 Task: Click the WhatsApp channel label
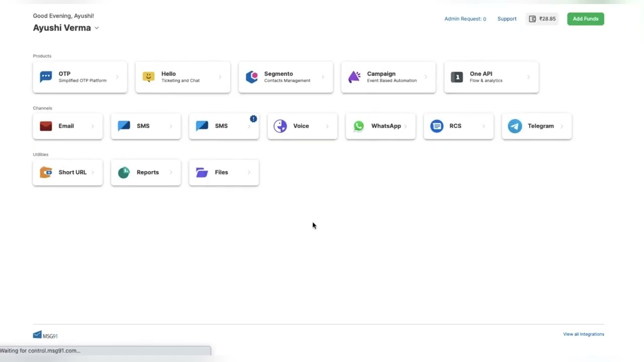click(x=386, y=126)
